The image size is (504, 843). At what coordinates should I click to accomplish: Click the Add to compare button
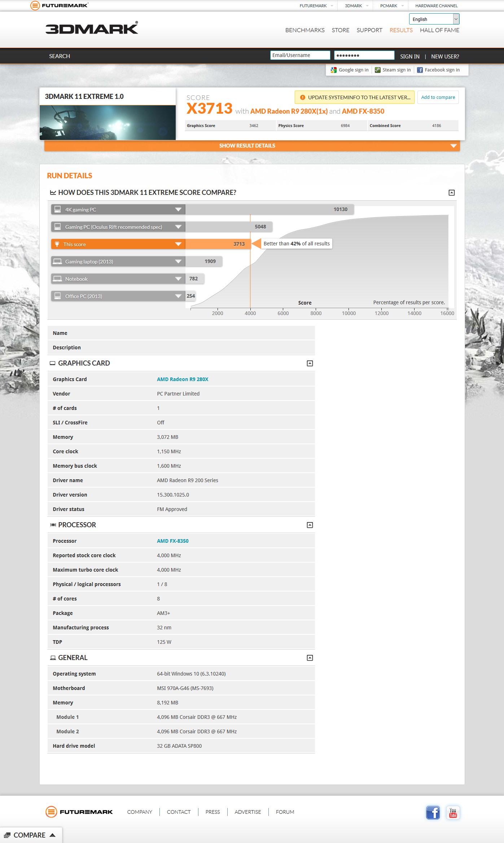(x=438, y=97)
